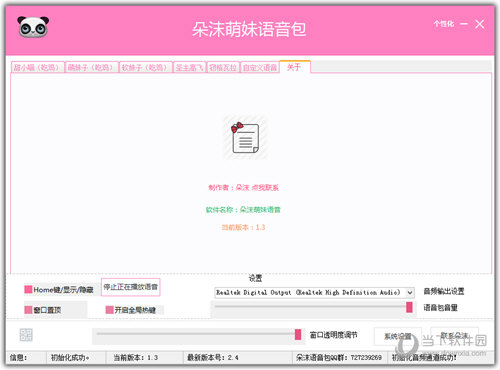Viewport: 500px width, 370px height.
Task: Click status bar QQ群 727239269 entry
Action: click(340, 358)
